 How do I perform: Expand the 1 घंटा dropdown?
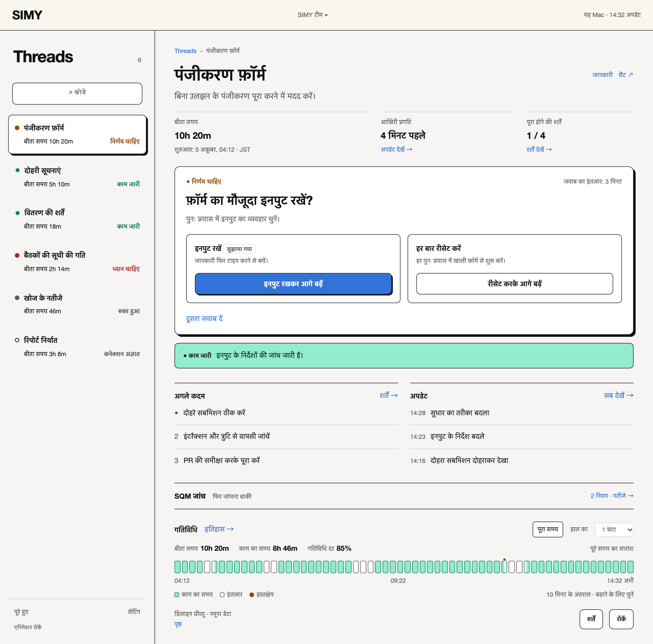pos(614,529)
